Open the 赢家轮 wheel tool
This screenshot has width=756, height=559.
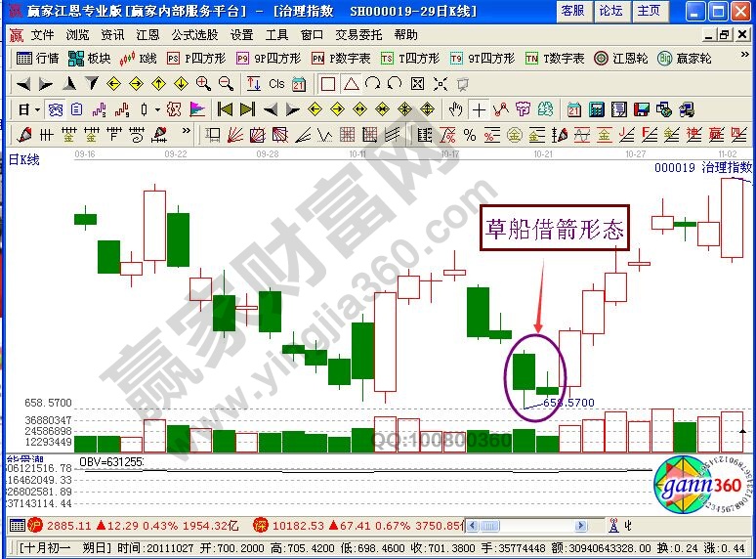[x=684, y=59]
